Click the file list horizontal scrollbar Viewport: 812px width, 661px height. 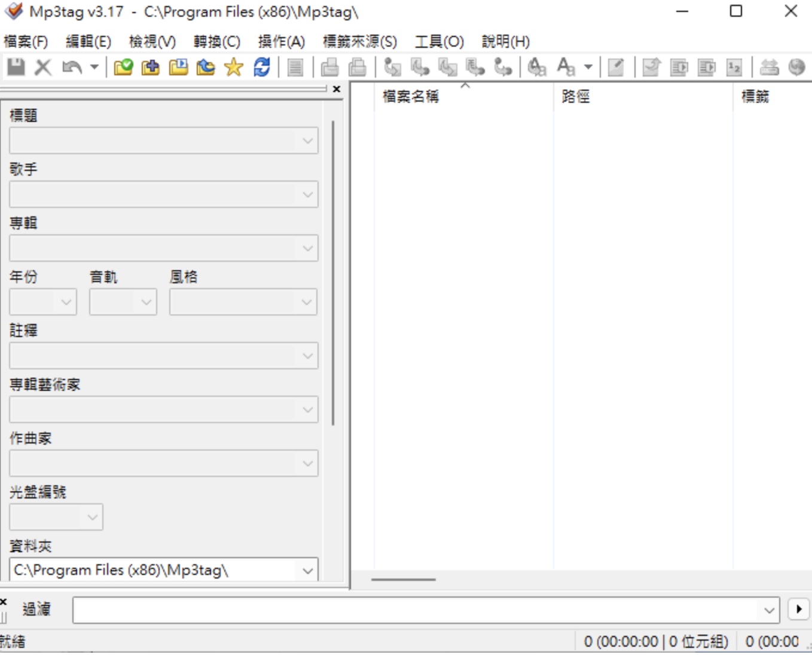(404, 579)
